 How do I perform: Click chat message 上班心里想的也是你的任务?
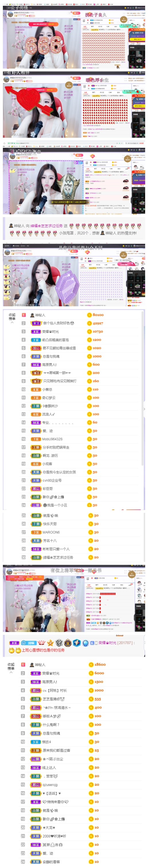[43, 650]
